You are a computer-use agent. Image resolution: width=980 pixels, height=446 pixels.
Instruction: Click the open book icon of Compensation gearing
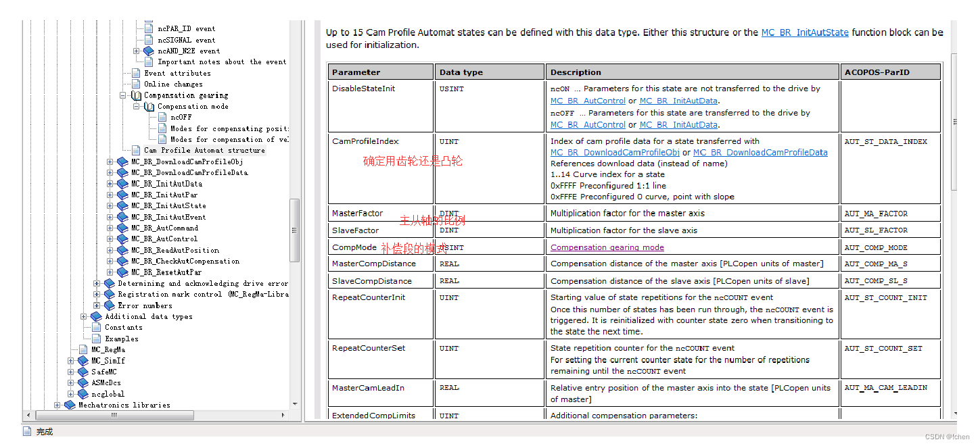(x=136, y=95)
